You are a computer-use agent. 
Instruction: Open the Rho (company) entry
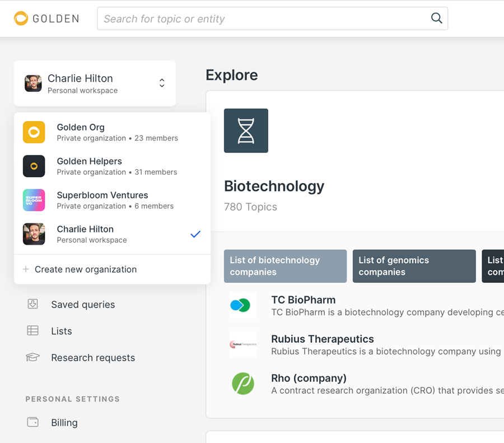(x=309, y=378)
